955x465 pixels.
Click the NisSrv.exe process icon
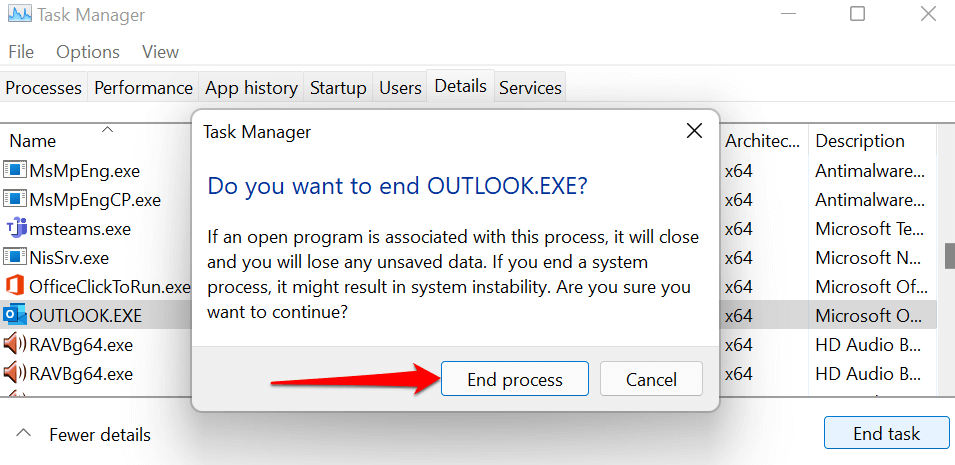click(x=15, y=257)
